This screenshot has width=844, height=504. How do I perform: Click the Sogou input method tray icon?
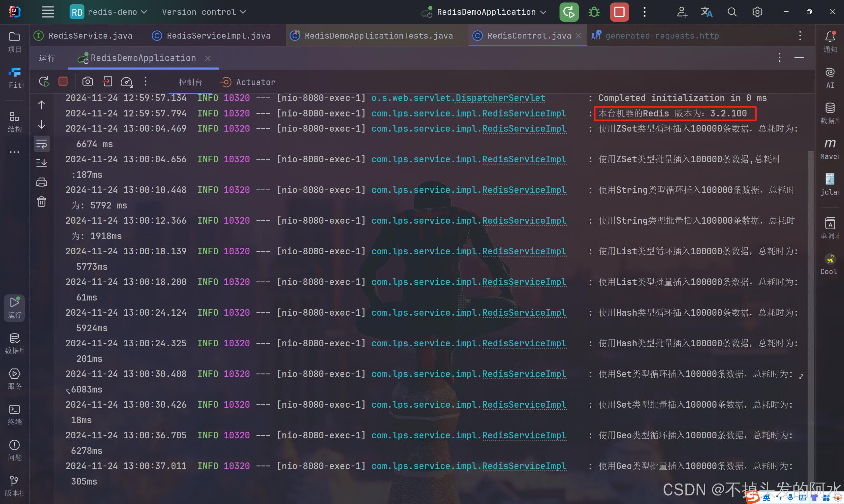tap(753, 497)
